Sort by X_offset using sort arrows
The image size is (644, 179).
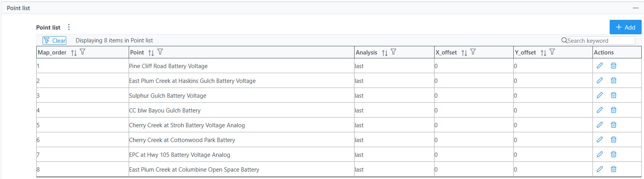(464, 53)
